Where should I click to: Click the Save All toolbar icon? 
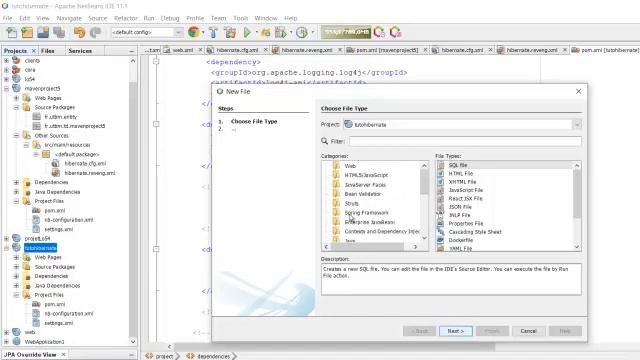point(59,32)
